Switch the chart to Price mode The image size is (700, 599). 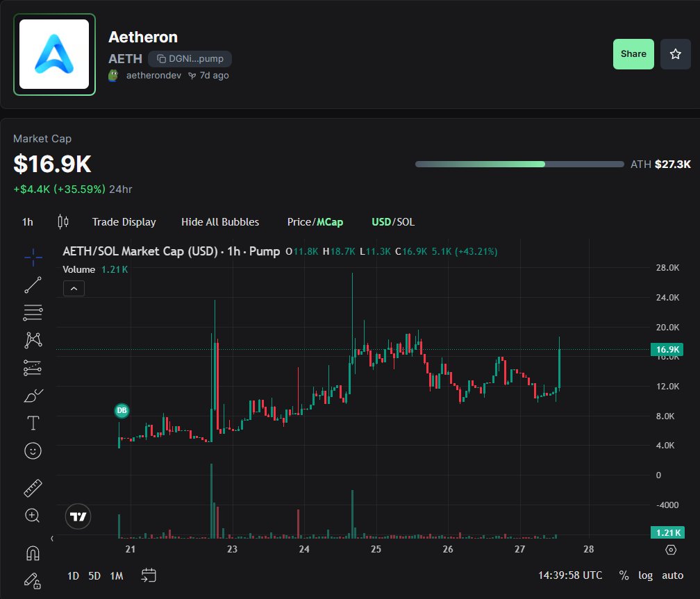pos(299,222)
